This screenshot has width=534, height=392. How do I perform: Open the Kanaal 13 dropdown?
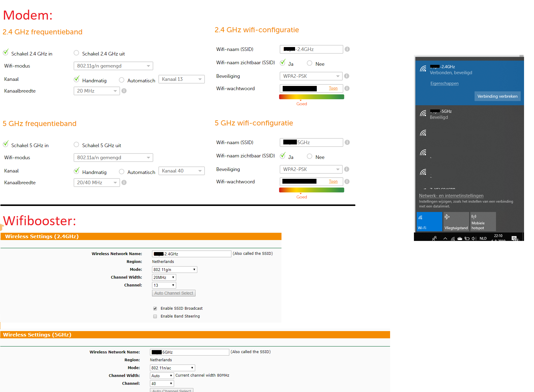(181, 79)
